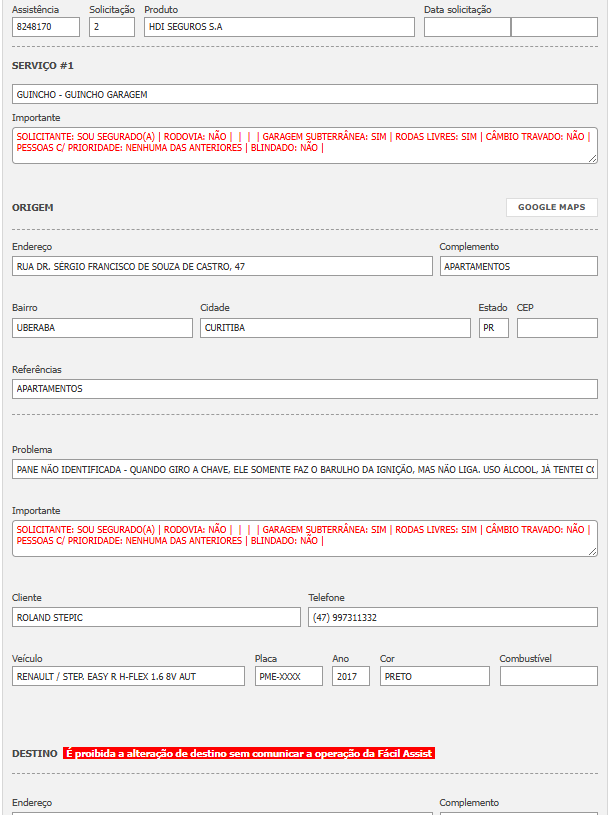The height and width of the screenshot is (815, 608).
Task: Click the red warning about alteração de destino
Action: pos(249,753)
